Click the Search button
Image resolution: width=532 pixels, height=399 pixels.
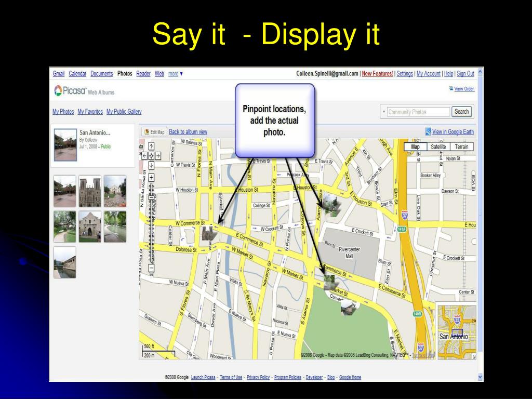click(461, 112)
